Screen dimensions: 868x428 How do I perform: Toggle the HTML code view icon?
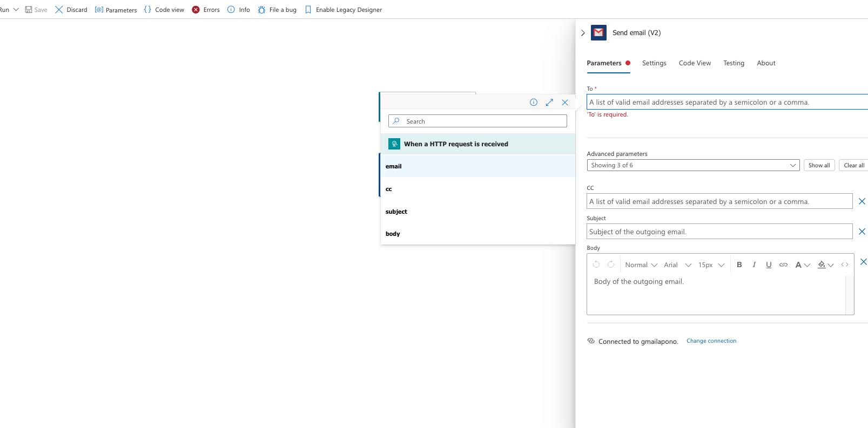tap(845, 264)
